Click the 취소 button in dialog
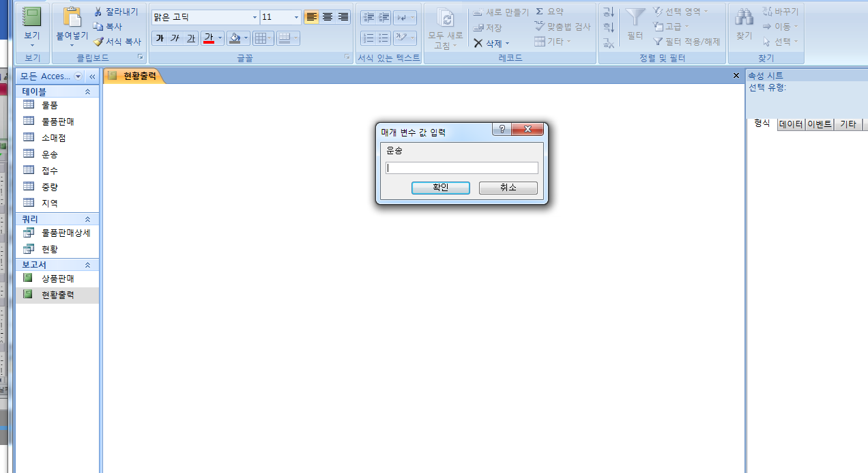 point(508,188)
